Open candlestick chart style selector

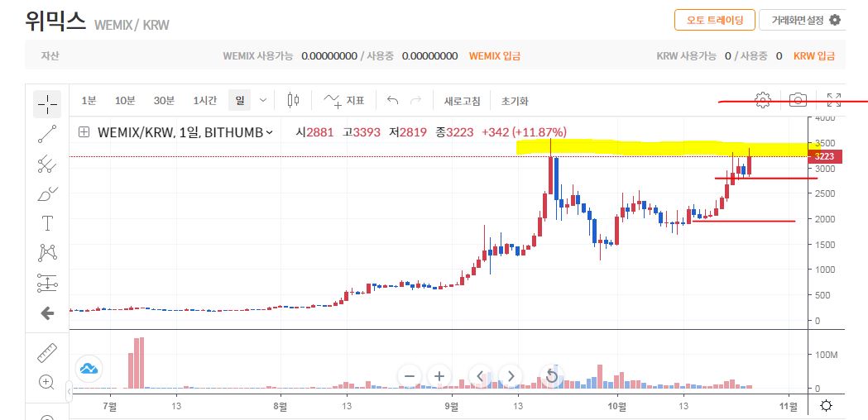[x=294, y=101]
